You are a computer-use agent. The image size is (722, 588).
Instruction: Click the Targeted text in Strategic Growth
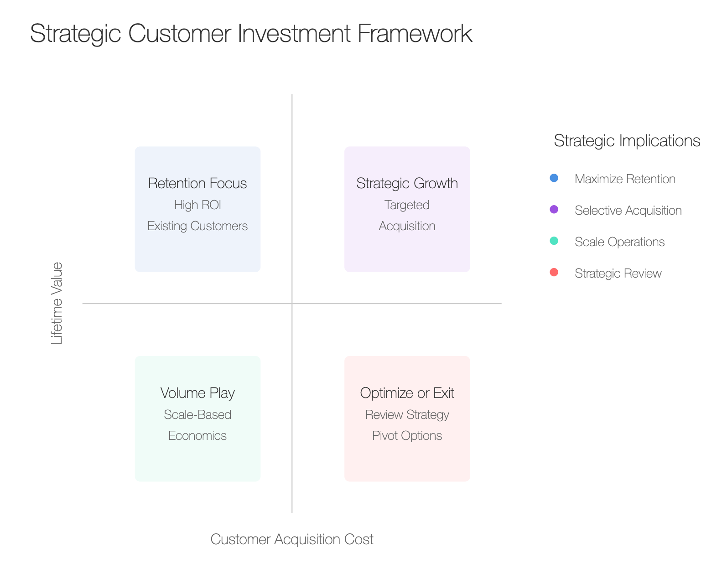click(x=407, y=205)
